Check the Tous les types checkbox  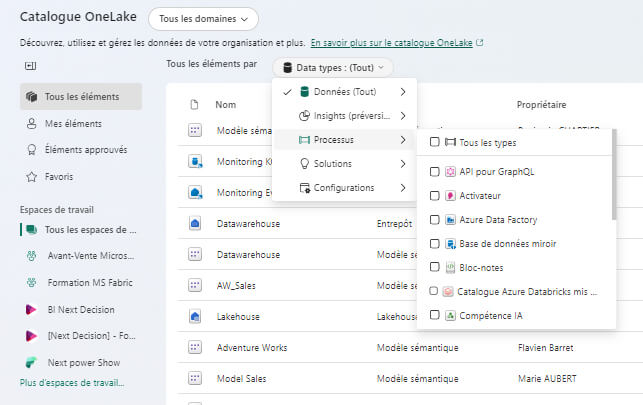point(435,142)
